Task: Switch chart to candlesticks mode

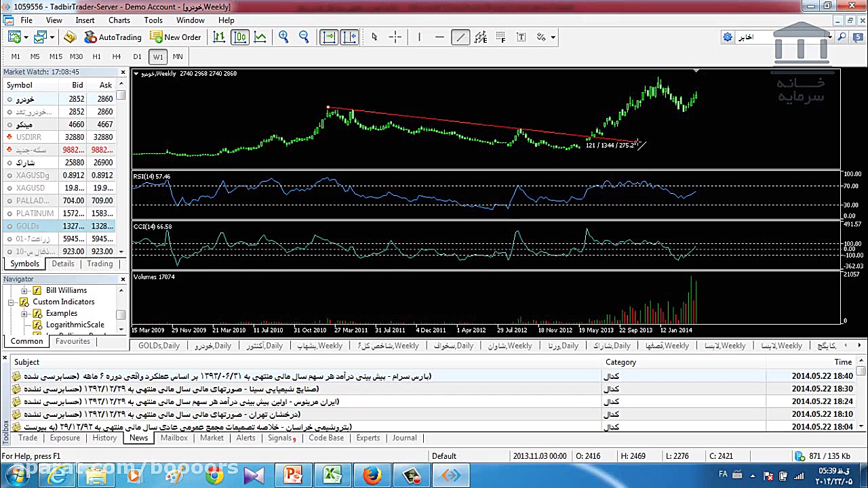Action: tap(240, 37)
